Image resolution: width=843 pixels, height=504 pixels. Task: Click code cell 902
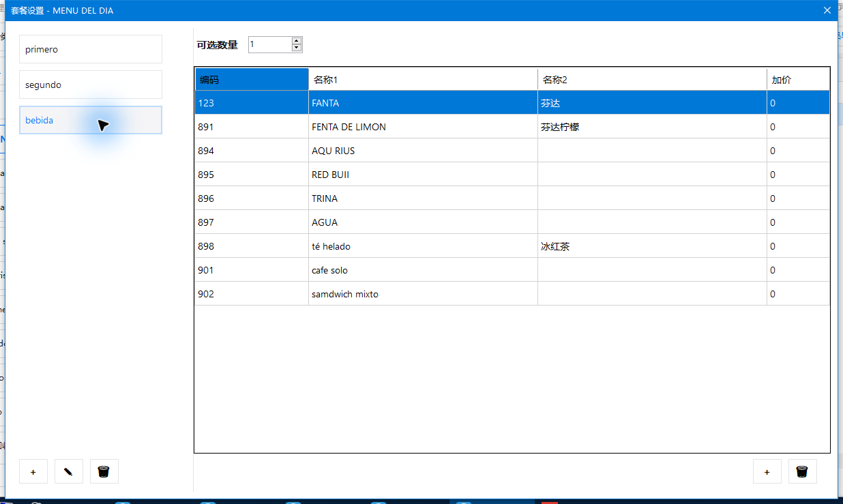coord(252,294)
